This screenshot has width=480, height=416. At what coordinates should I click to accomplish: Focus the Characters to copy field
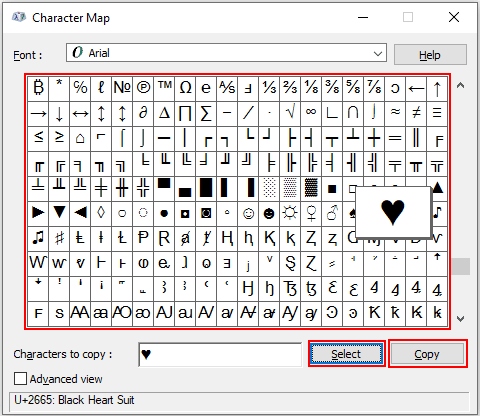pos(220,354)
